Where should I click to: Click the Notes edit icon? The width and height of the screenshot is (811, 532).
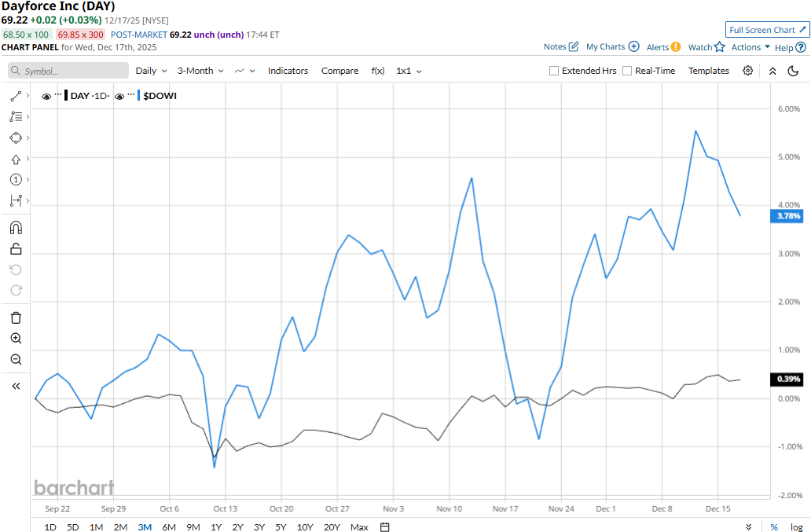574,46
